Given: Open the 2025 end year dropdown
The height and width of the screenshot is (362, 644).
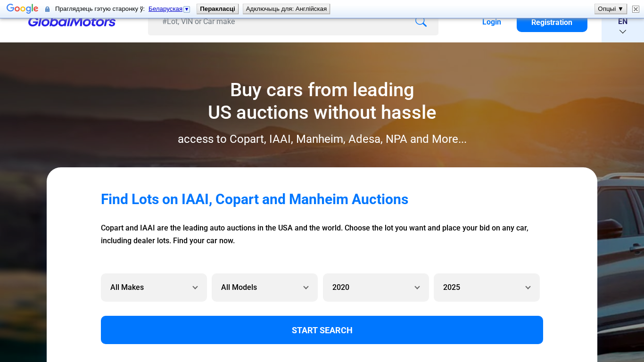Looking at the screenshot, I should coord(487,288).
